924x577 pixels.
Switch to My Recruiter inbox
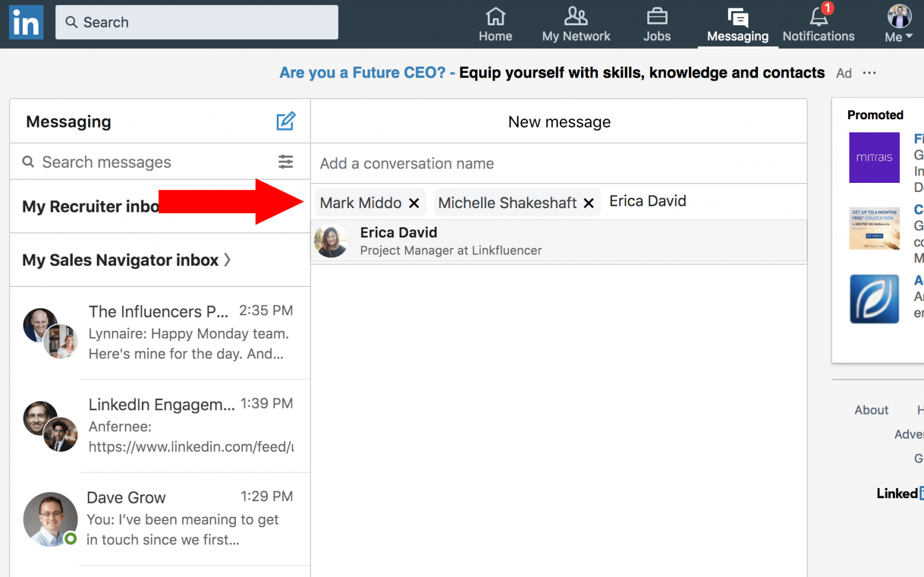90,206
